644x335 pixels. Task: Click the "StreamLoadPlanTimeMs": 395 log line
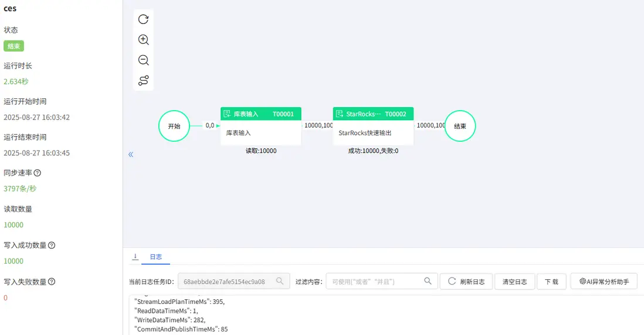179,302
